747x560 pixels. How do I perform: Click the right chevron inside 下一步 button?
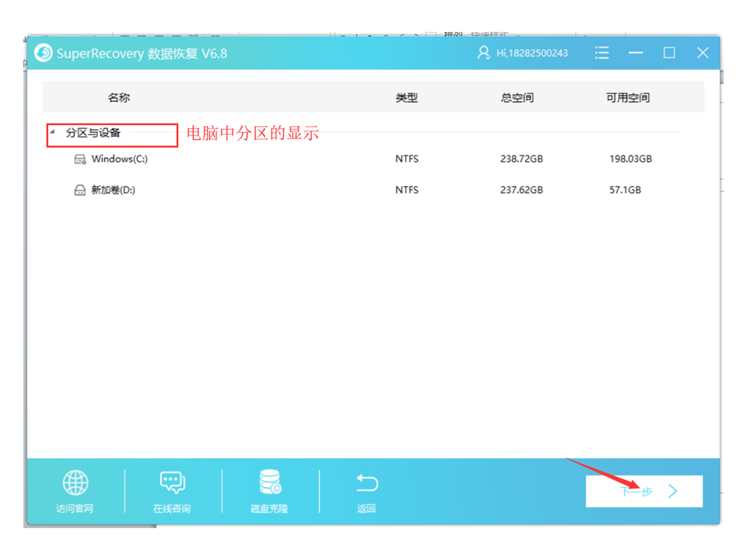(674, 490)
